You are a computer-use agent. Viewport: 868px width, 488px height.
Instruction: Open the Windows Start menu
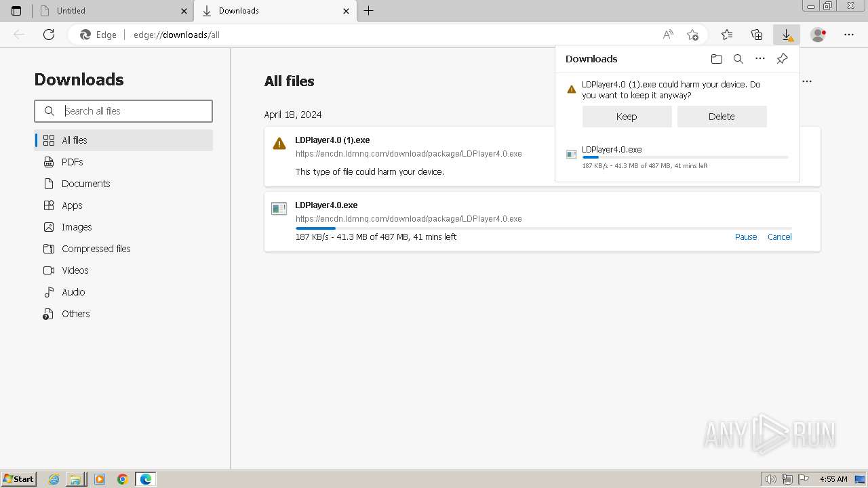(19, 479)
